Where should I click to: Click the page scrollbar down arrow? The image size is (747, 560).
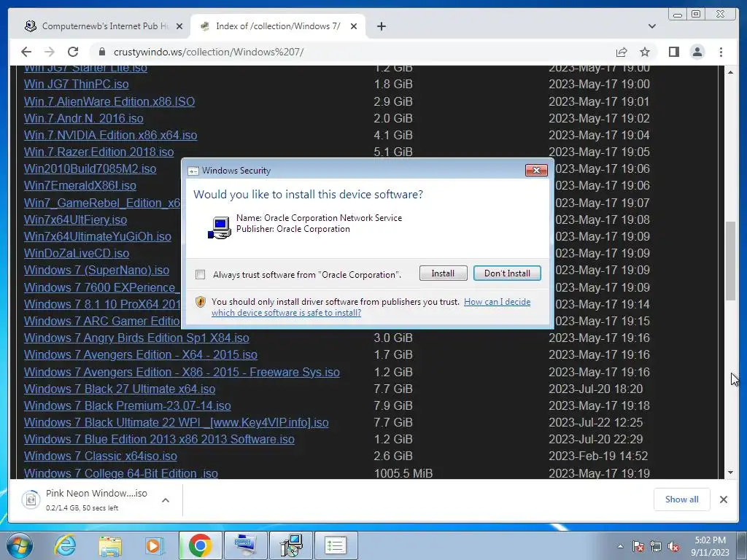[730, 472]
